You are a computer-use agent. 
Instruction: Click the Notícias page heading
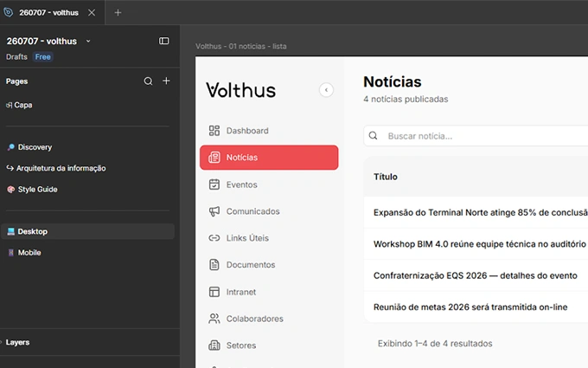[x=393, y=82]
